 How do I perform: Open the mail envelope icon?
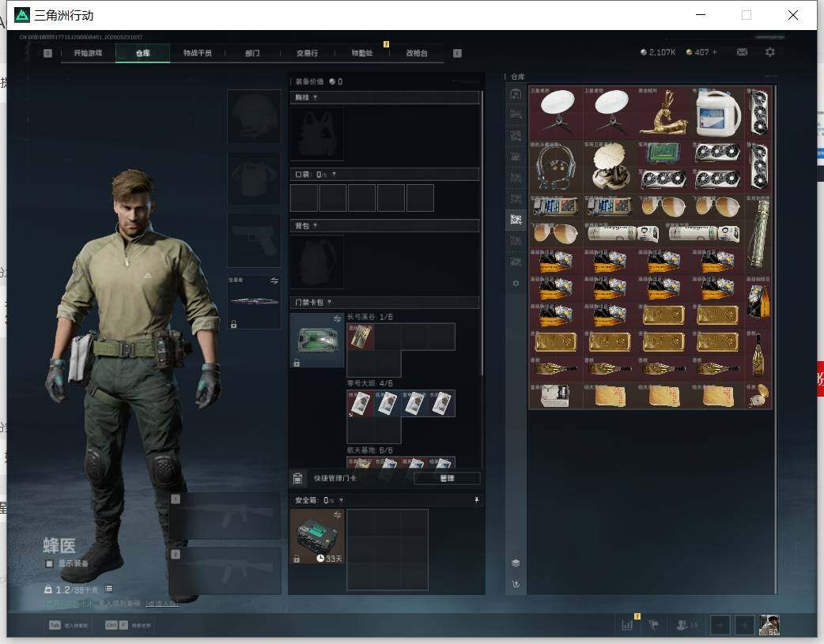click(742, 52)
